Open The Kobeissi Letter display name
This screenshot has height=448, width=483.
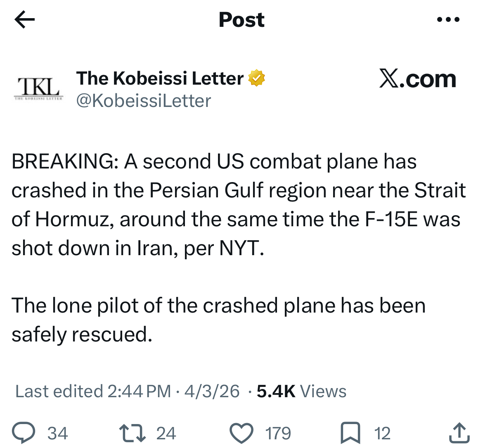pyautogui.click(x=160, y=78)
